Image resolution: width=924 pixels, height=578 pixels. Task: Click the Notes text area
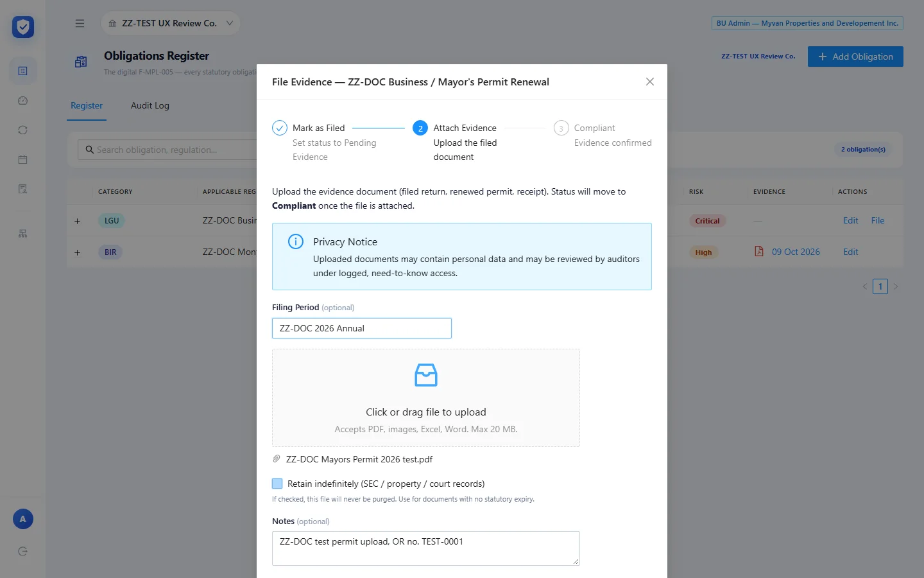(x=426, y=548)
